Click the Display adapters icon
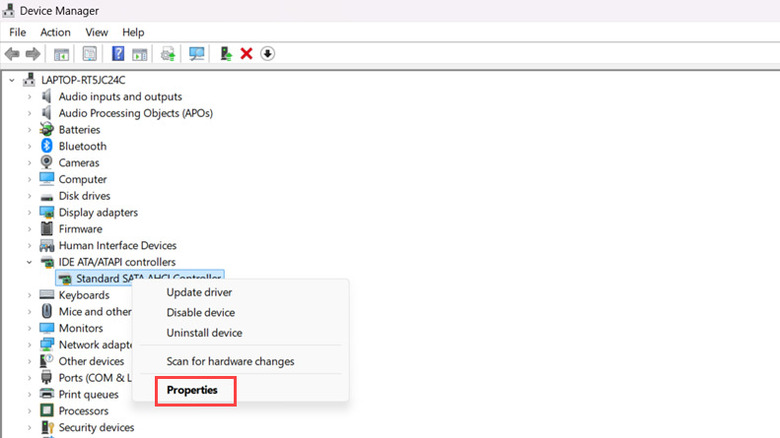Image resolution: width=780 pixels, height=438 pixels. click(47, 212)
